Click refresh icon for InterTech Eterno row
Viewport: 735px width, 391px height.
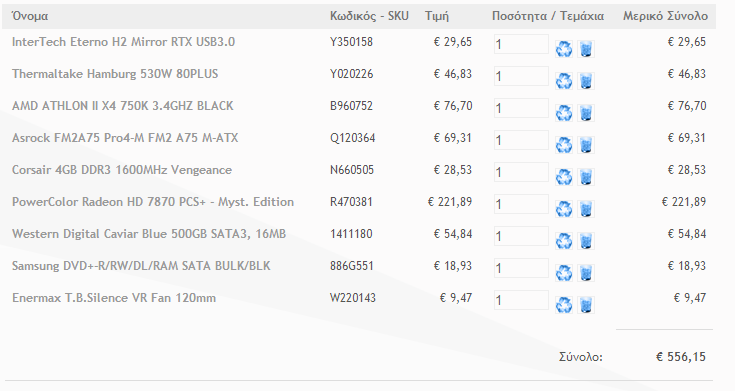coord(564,49)
